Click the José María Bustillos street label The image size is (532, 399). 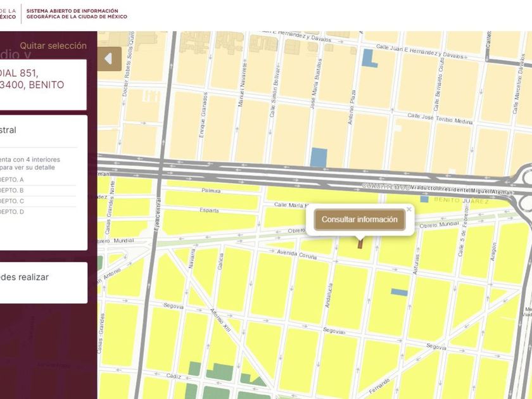coord(315,84)
